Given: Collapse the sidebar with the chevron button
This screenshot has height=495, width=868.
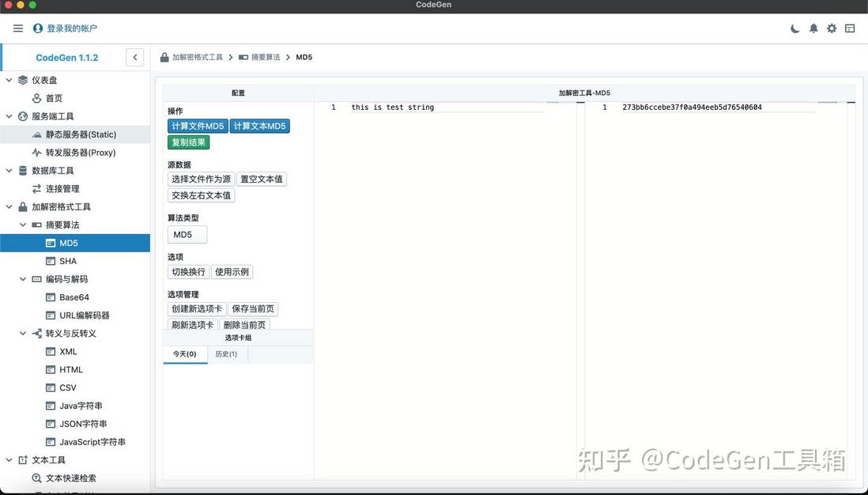Looking at the screenshot, I should click(x=135, y=57).
